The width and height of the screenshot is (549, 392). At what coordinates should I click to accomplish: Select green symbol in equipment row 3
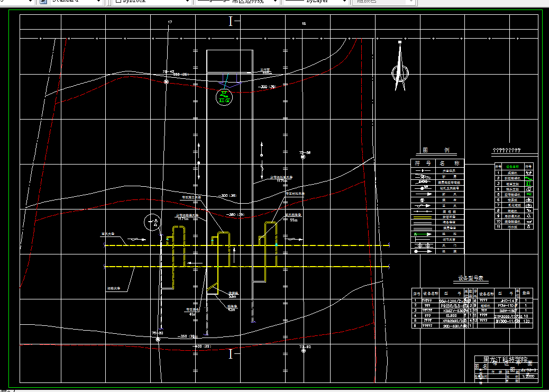tap(529, 184)
